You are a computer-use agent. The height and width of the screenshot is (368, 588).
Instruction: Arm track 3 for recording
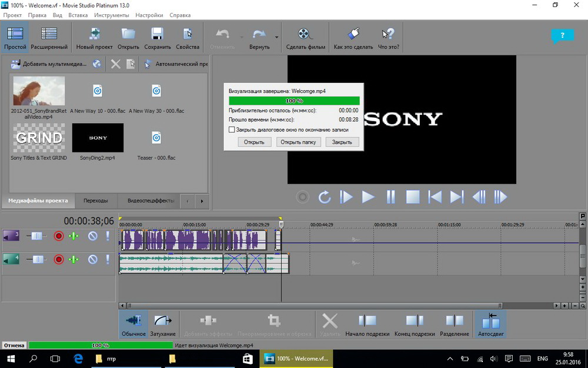[58, 236]
